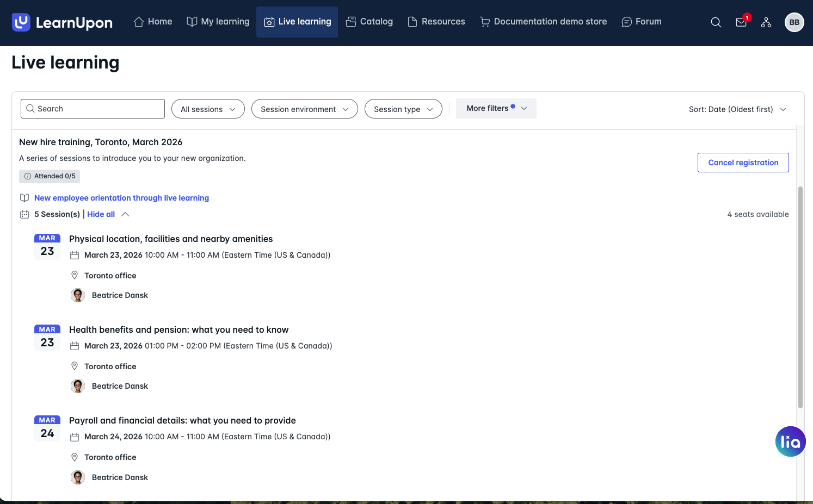
Task: Click the info icon in Attended 0/5 badge
Action: pyautogui.click(x=28, y=176)
